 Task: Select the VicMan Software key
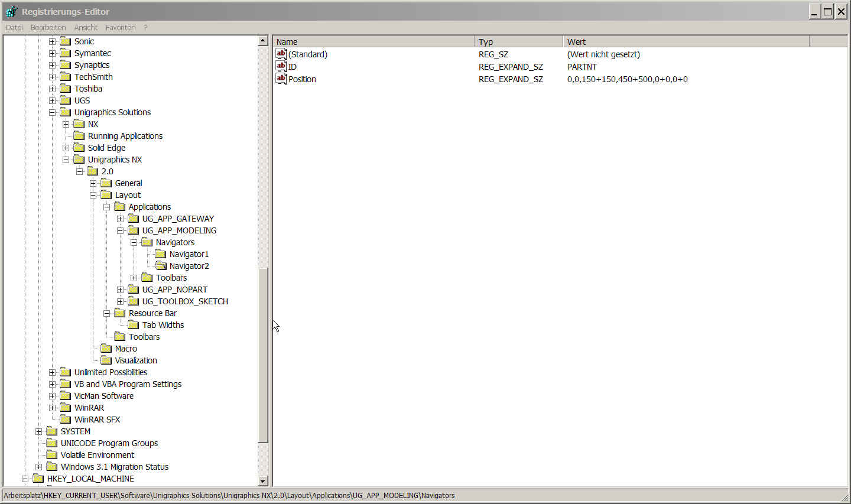(104, 396)
